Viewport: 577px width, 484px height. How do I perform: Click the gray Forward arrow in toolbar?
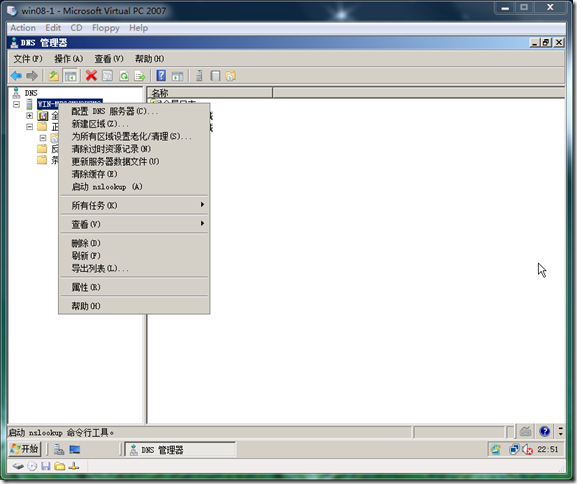tap(32, 76)
